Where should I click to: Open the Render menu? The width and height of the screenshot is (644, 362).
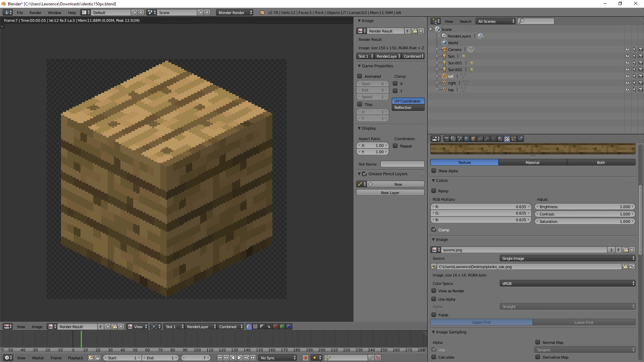[35, 12]
